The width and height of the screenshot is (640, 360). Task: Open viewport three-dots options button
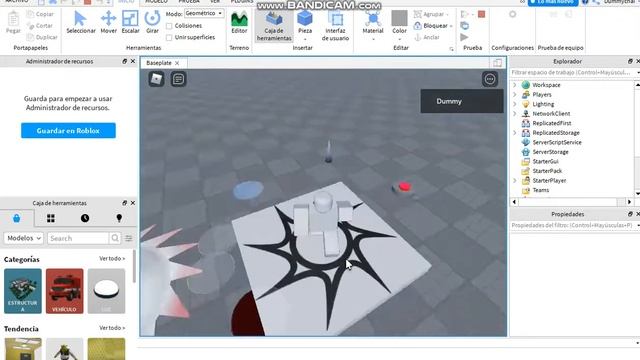point(490,79)
